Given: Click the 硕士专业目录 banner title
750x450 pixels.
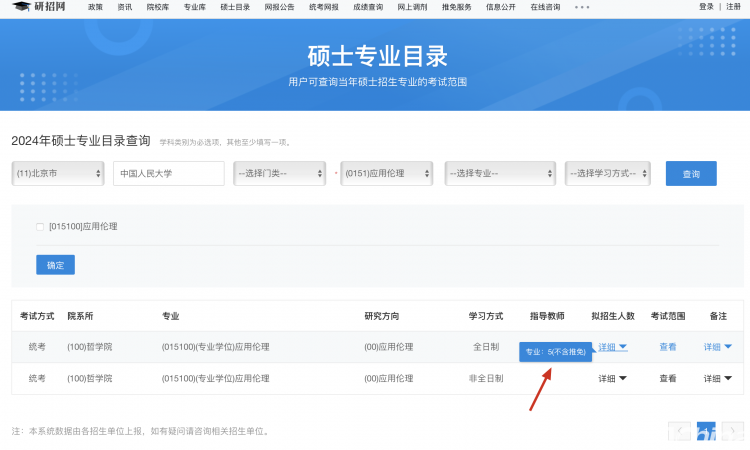Looking at the screenshot, I should (377, 56).
